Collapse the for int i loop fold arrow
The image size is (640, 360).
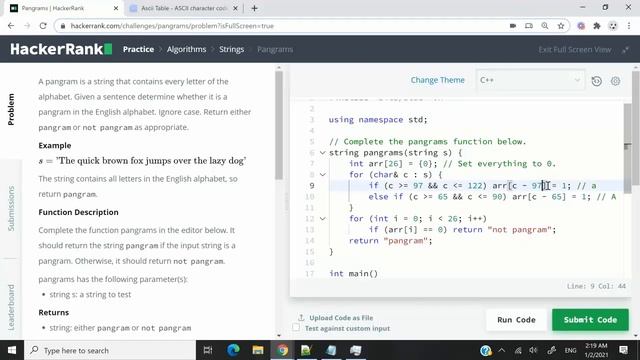tap(322, 219)
